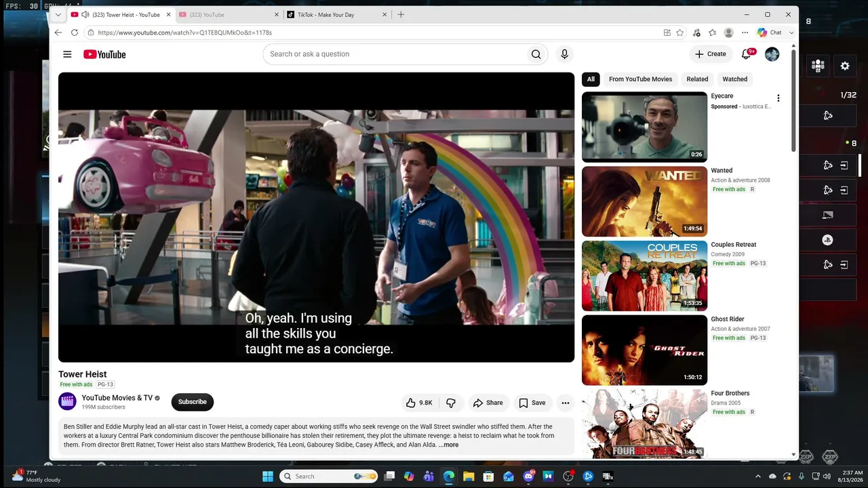The height and width of the screenshot is (488, 868).
Task: Expand the Copilot Chat dropdown arrow
Action: (x=791, y=33)
